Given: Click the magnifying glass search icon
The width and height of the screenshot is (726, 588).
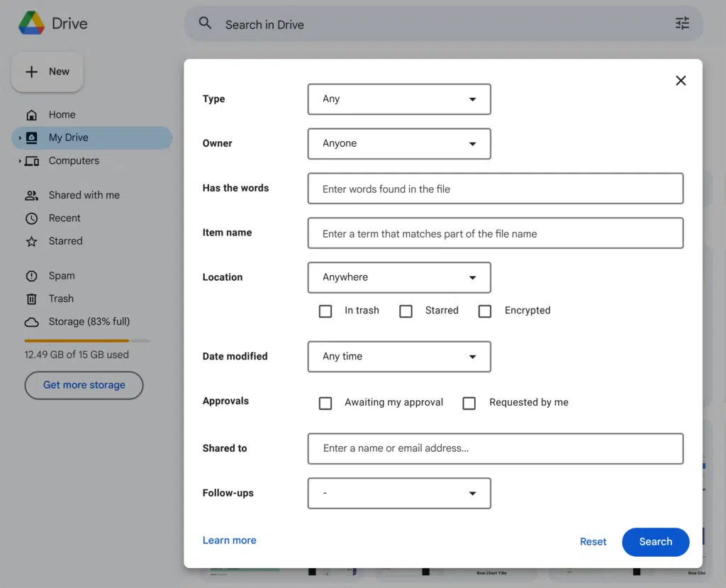Looking at the screenshot, I should coord(206,23).
